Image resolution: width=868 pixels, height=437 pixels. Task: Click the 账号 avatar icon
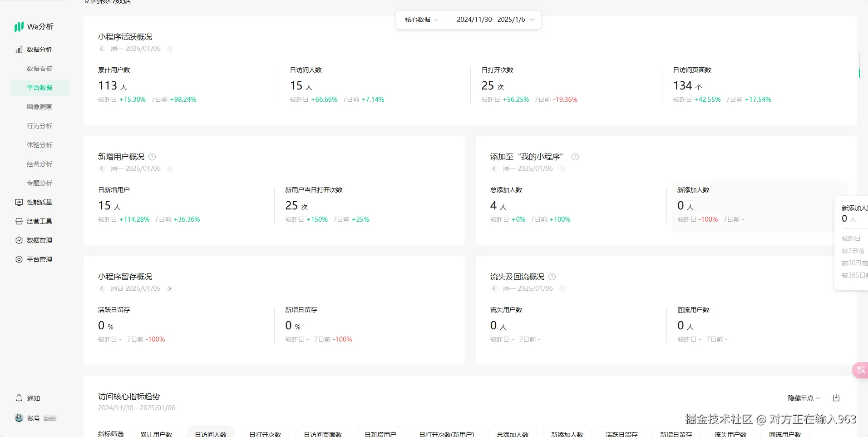pos(19,418)
